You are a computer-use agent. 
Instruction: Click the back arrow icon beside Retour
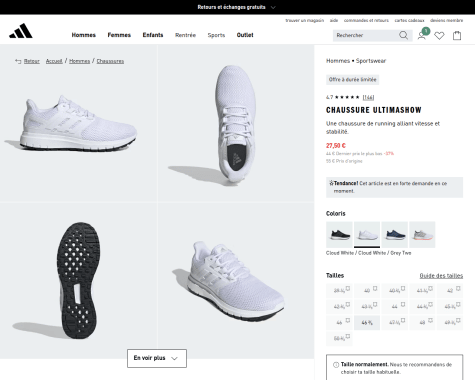(x=18, y=61)
